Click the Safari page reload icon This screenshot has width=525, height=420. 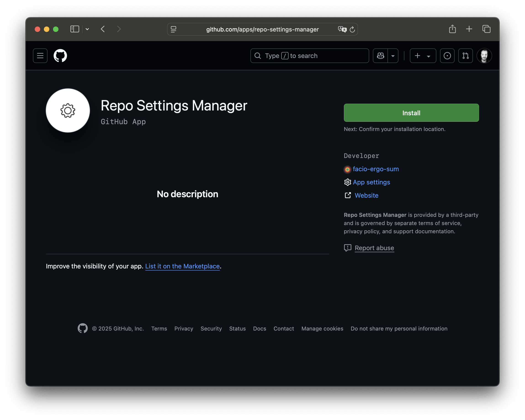352,29
